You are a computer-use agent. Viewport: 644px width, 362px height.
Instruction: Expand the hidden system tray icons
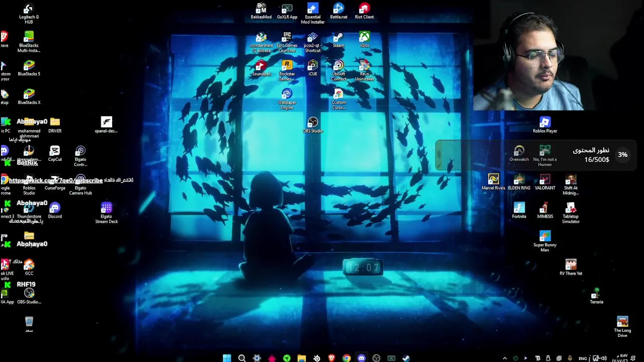pos(505,358)
